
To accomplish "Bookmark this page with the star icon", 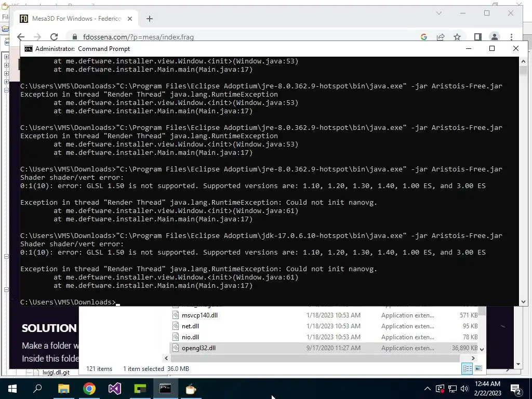I will [x=457, y=37].
